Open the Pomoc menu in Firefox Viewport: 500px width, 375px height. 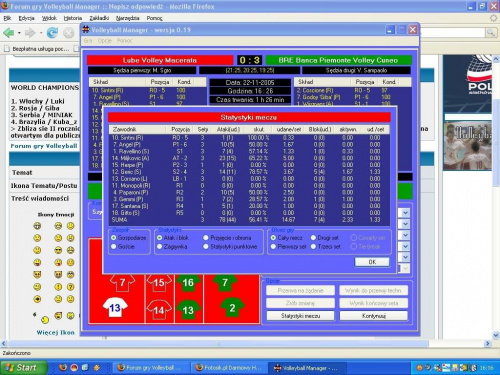pyautogui.click(x=154, y=18)
